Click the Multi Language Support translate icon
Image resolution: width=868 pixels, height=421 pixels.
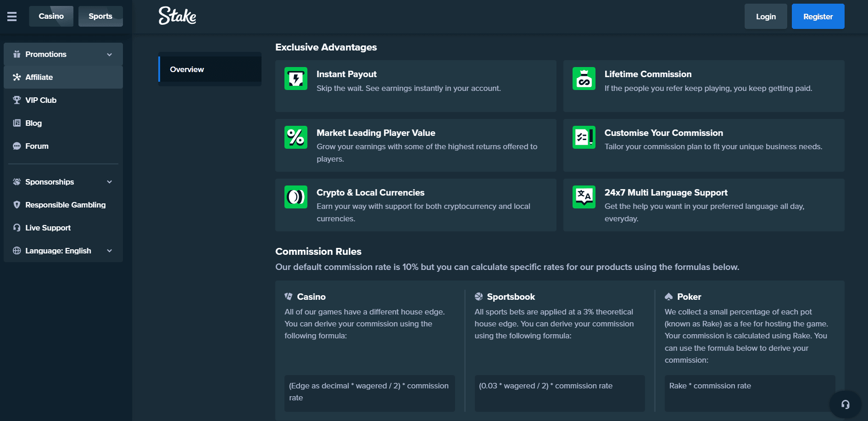coord(584,197)
